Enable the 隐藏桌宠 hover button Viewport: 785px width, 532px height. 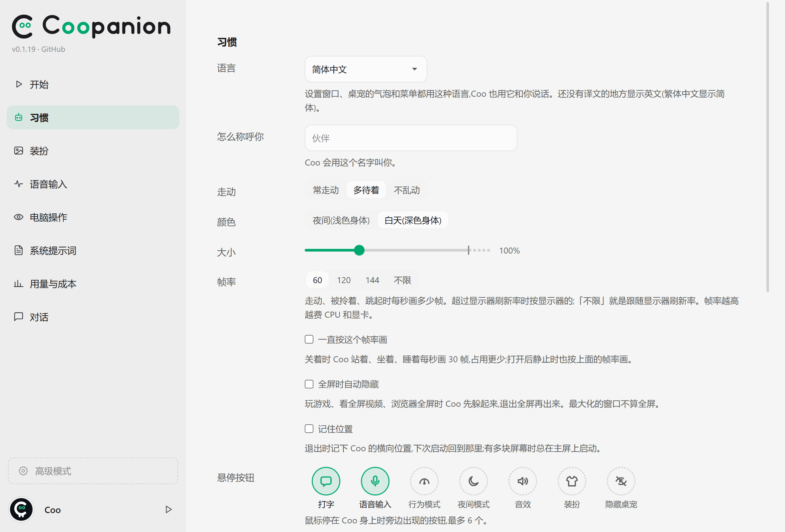(621, 481)
